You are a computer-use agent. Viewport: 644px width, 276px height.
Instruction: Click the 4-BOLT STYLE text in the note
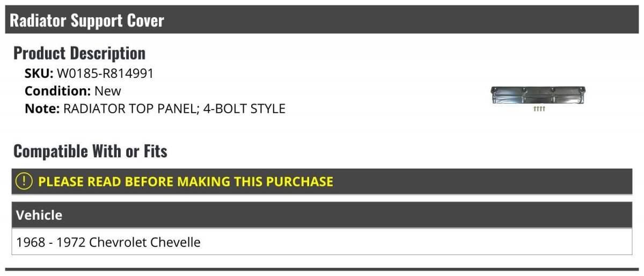click(x=244, y=108)
